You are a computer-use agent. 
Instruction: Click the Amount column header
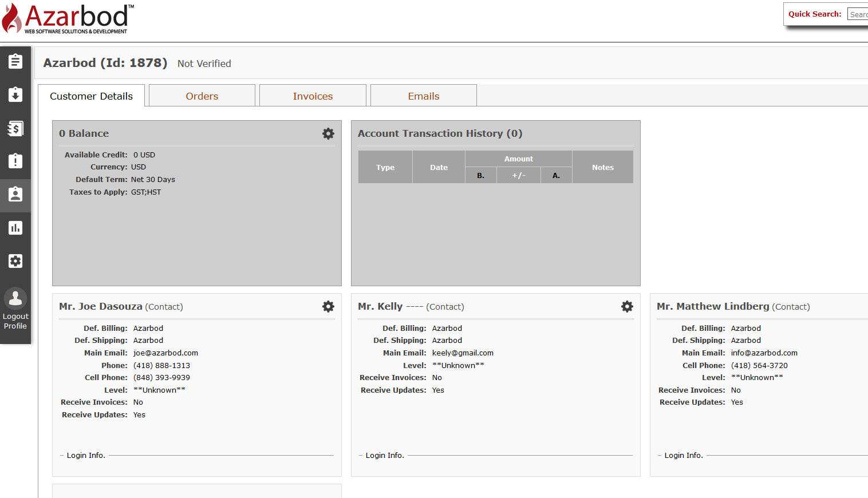point(519,159)
